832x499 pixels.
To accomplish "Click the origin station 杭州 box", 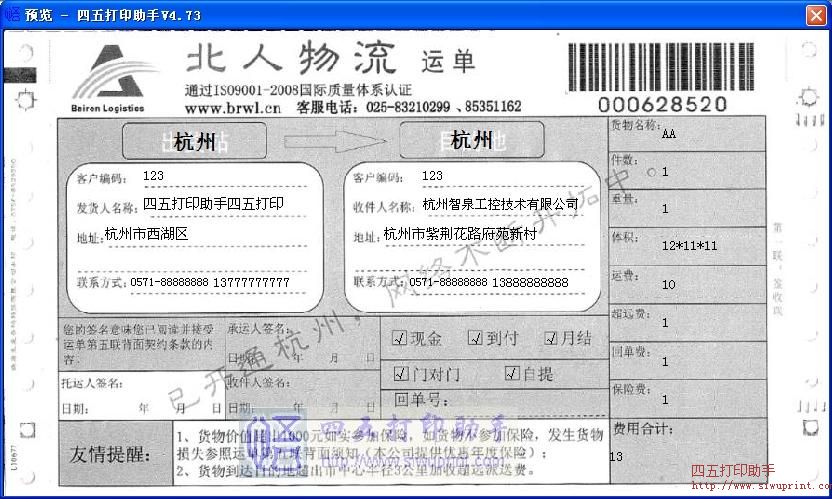I will pos(194,141).
